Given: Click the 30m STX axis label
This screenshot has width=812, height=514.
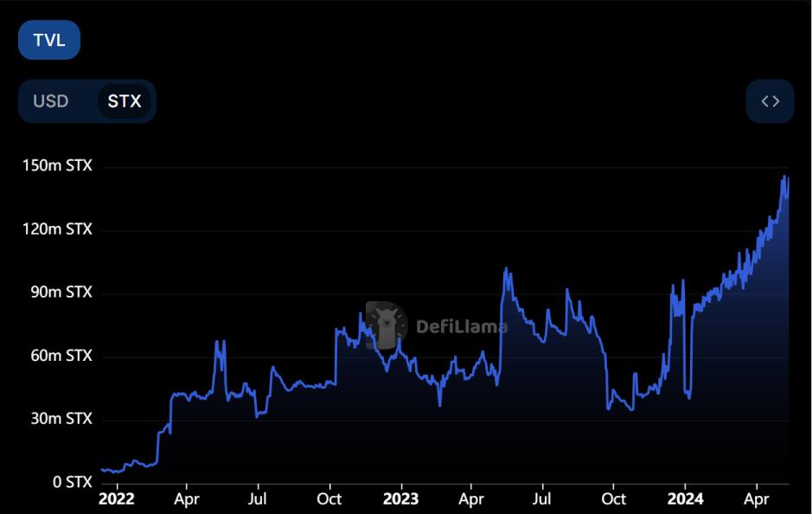Looking at the screenshot, I should click(61, 419).
